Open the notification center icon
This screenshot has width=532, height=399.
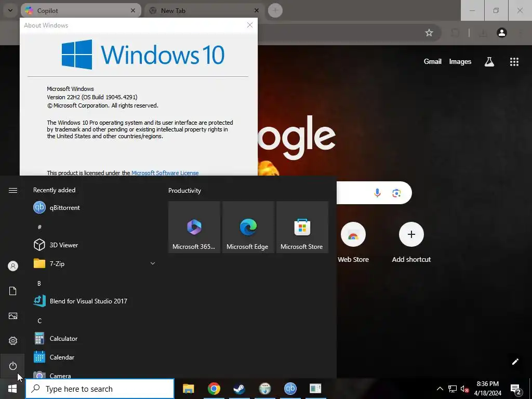point(516,389)
